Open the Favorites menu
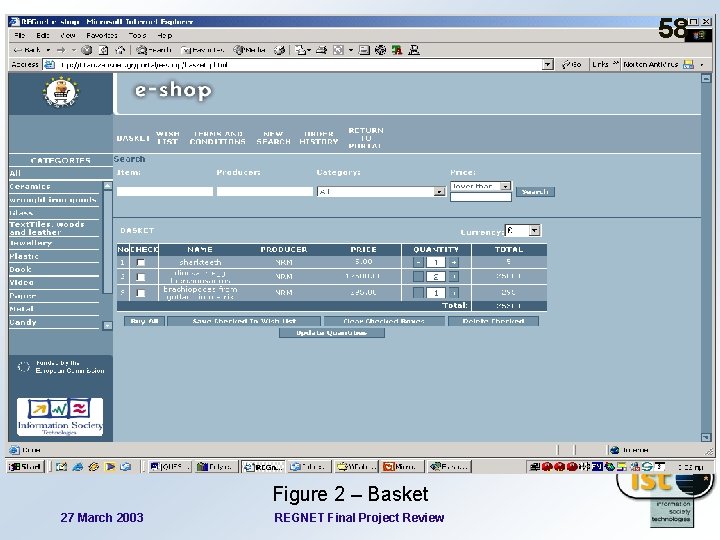The width and height of the screenshot is (720, 540). [x=101, y=35]
